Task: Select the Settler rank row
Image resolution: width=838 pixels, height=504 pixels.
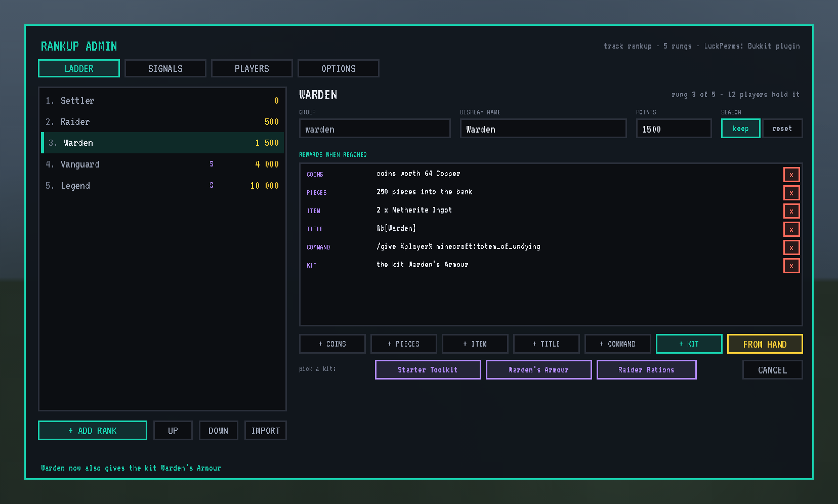Action: point(162,101)
